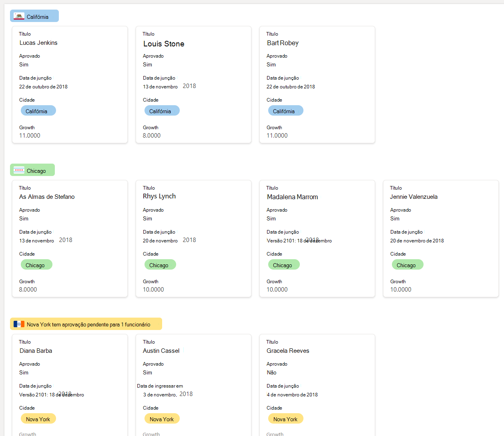Open the Diana Barba card title
The image size is (504, 436).
point(36,351)
